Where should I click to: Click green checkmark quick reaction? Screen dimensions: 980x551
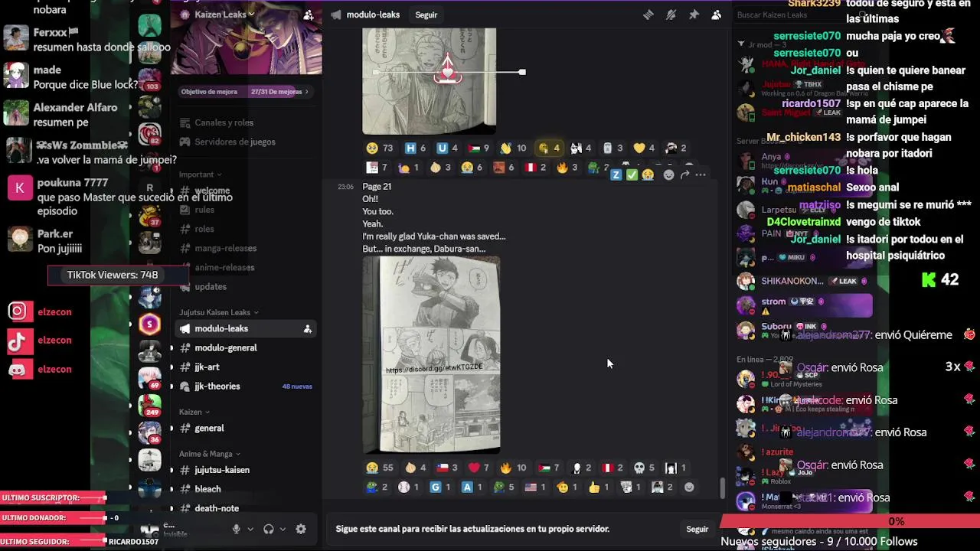click(x=632, y=174)
